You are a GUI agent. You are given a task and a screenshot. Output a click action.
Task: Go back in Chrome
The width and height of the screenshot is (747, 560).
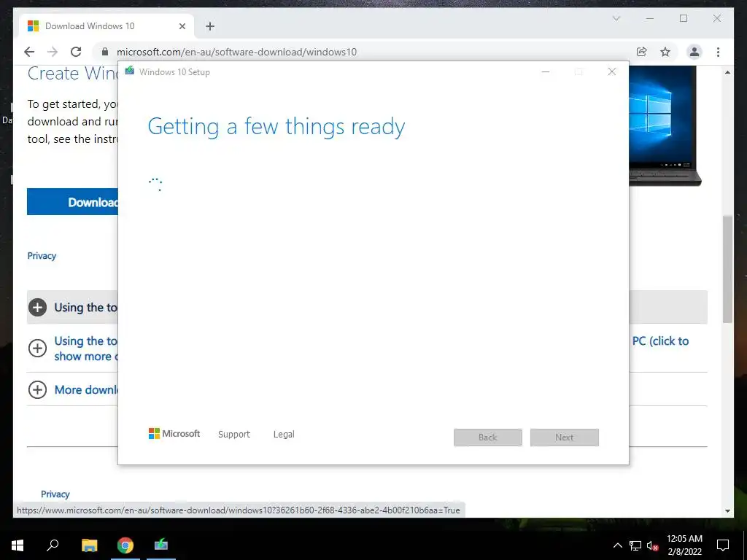coord(29,52)
